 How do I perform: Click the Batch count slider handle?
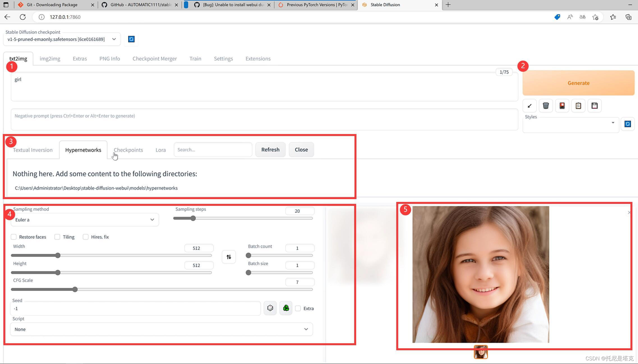(248, 255)
